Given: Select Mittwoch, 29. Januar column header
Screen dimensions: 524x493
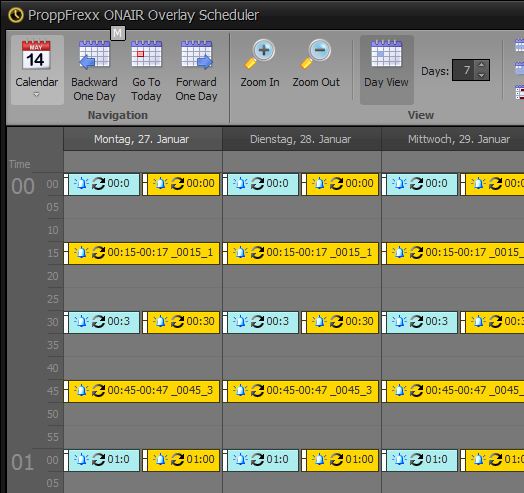Looking at the screenshot, I should coord(453,139).
